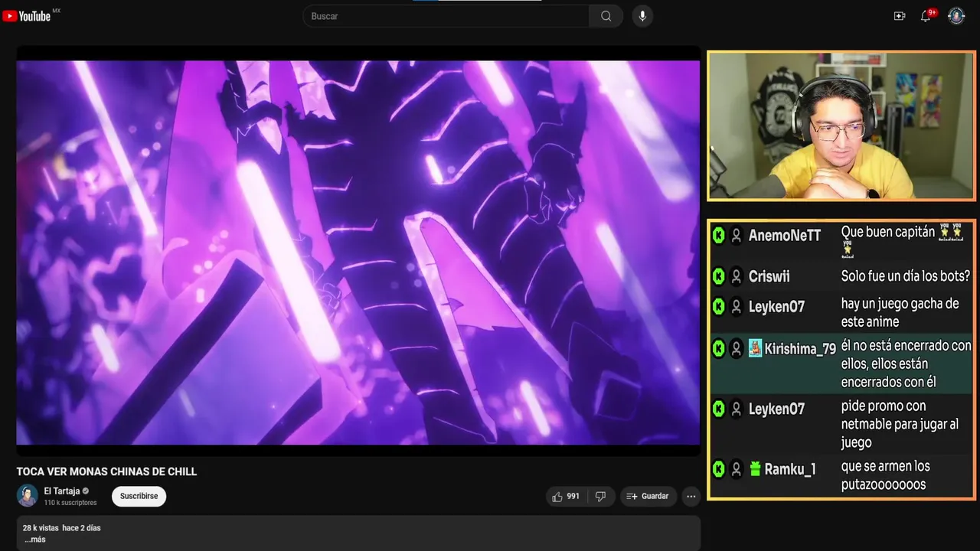Open the account avatar menu
Viewport: 980px width, 551px height.
956,16
